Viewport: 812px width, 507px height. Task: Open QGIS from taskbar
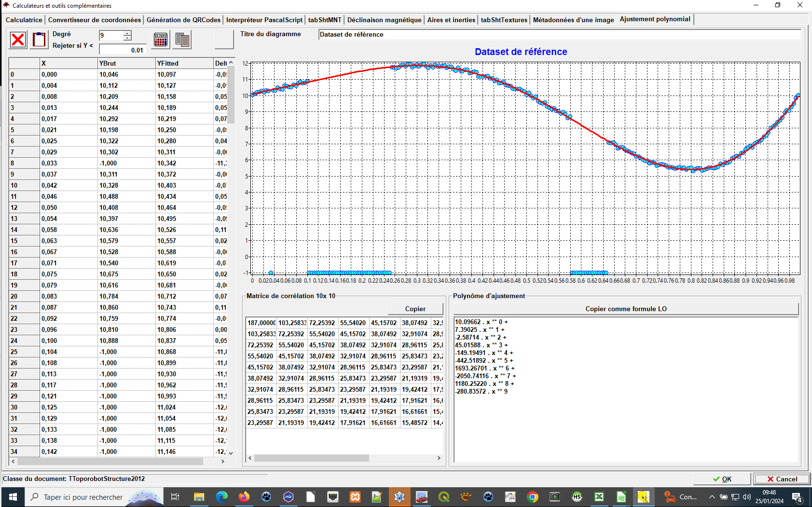pos(444,497)
